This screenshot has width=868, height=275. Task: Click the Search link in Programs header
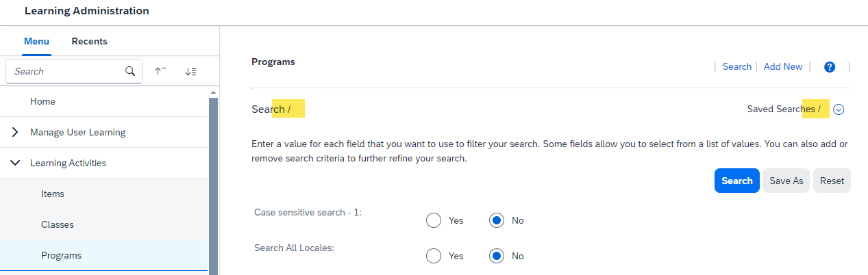(x=737, y=66)
